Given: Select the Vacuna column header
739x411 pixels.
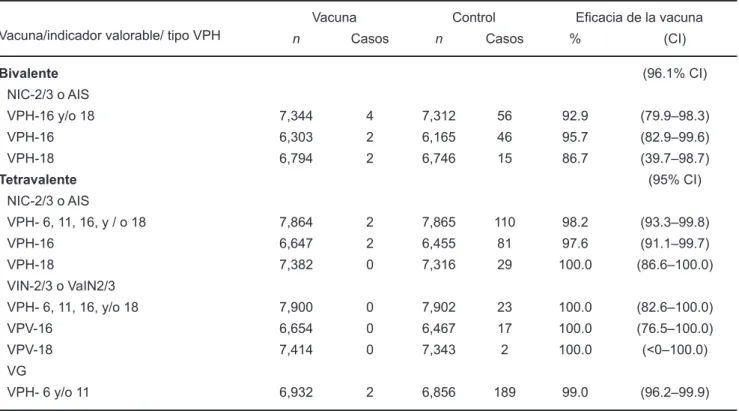Looking at the screenshot, I should pos(334,17).
